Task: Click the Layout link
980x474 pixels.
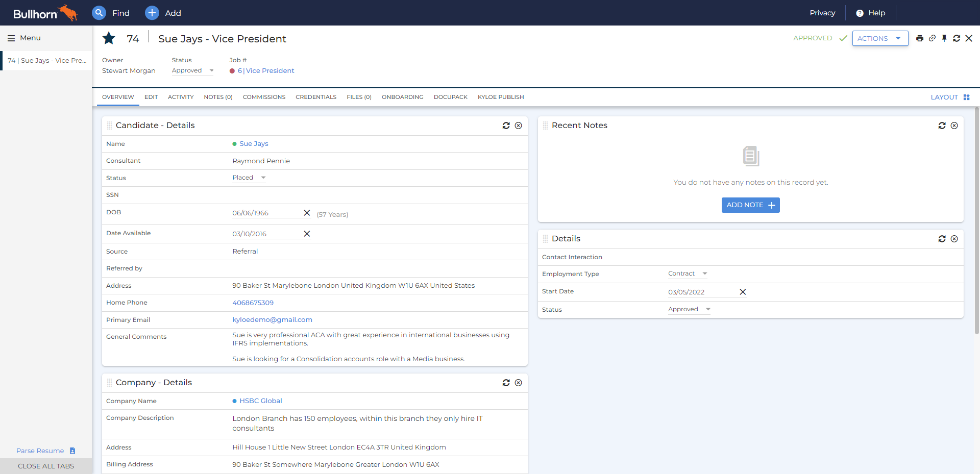Action: [x=944, y=97]
